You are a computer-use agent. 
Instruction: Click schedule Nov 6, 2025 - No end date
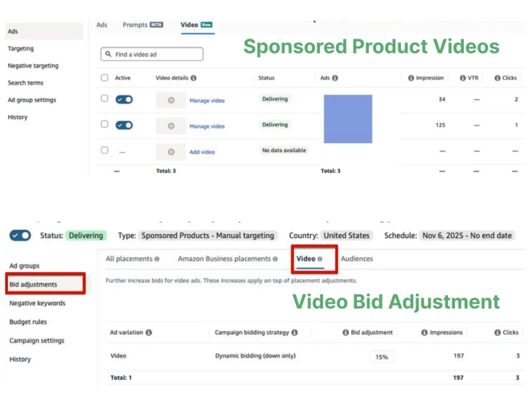(x=467, y=235)
